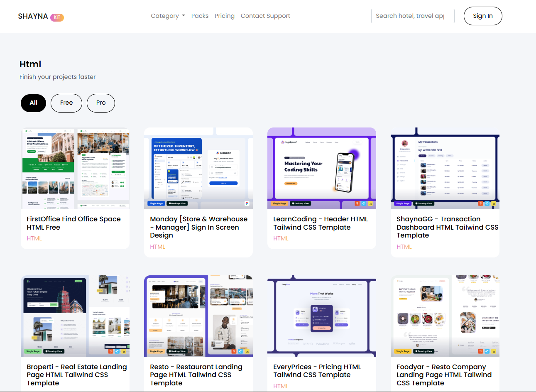
Task: Click Desktop View badge on ShaynaGG thumbnail
Action: (423, 203)
